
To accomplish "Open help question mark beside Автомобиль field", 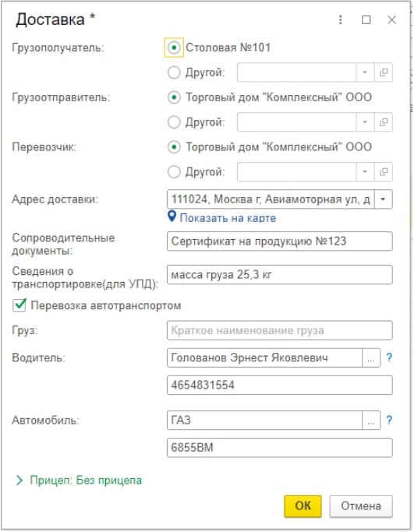I will 389,420.
